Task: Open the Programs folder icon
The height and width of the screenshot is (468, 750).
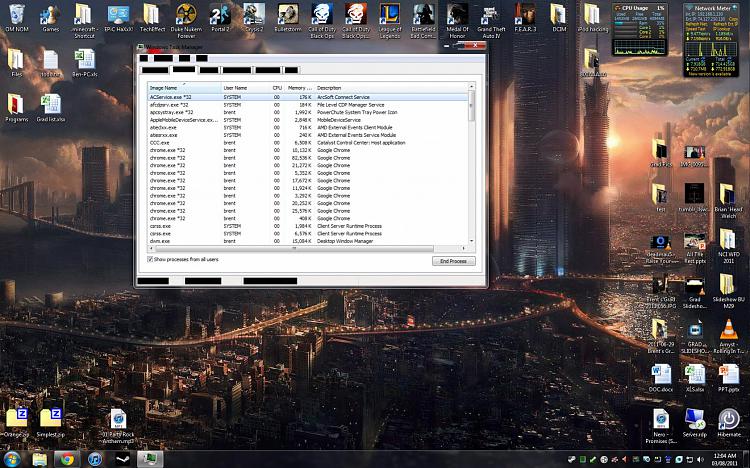Action: (16, 108)
